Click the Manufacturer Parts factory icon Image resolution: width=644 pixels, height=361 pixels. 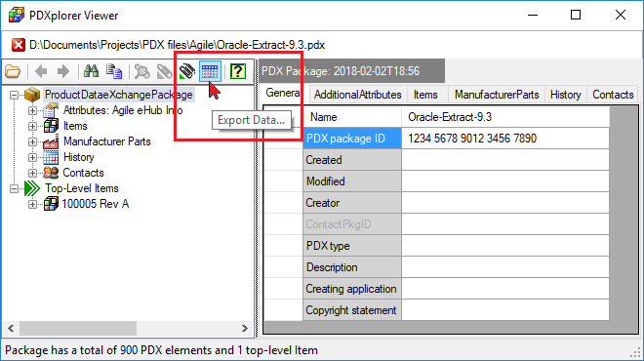pos(51,141)
